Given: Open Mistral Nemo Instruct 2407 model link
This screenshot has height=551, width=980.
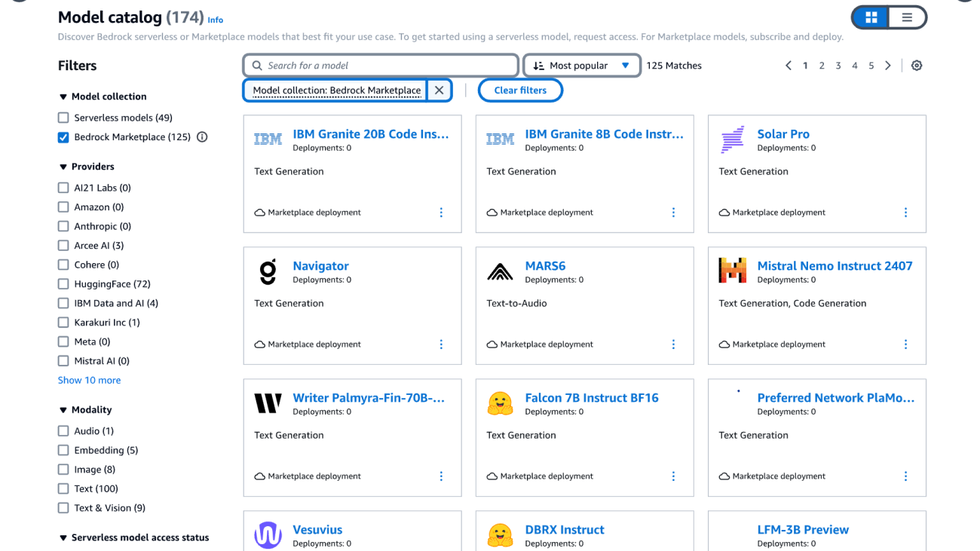Looking at the screenshot, I should (x=835, y=266).
